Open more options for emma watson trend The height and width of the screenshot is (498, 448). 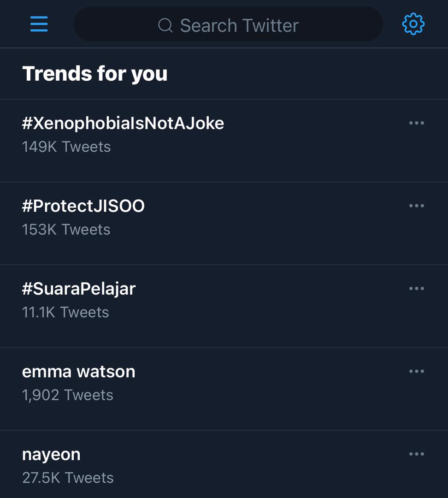click(416, 371)
